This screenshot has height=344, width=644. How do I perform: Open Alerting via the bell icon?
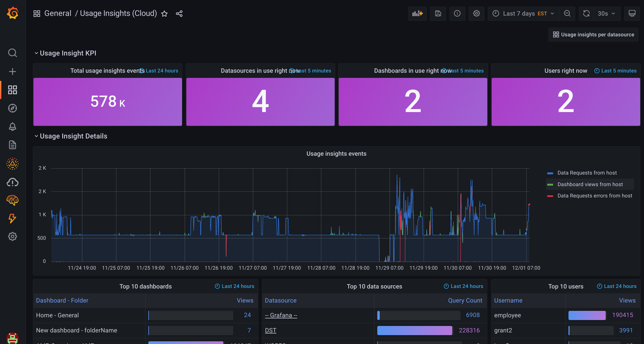pyautogui.click(x=12, y=127)
